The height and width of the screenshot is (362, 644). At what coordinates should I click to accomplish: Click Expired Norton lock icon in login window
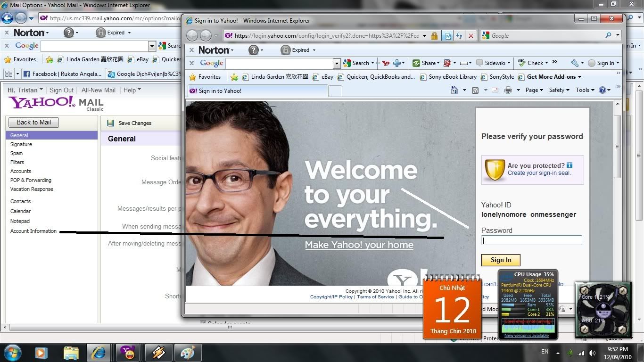click(285, 50)
